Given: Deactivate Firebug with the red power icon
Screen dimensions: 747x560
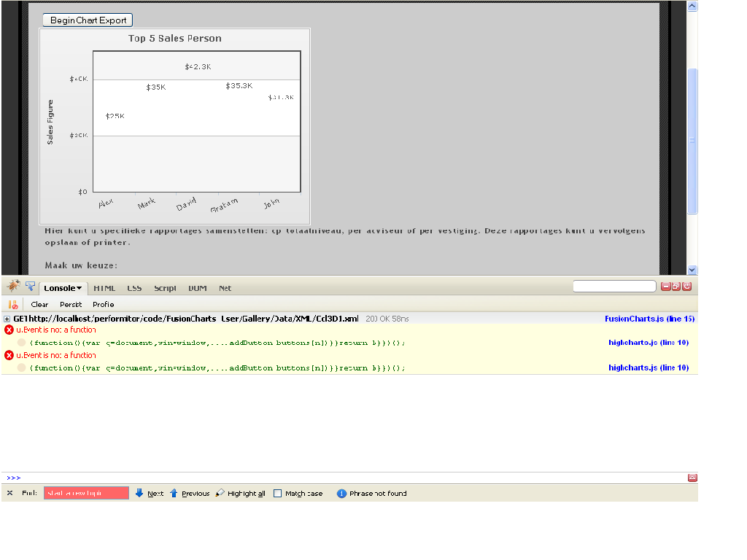Looking at the screenshot, I should (686, 287).
